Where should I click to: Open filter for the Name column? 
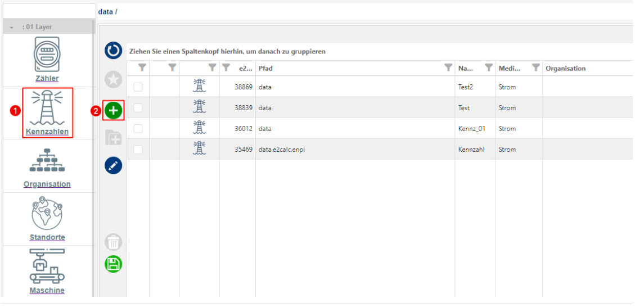(488, 68)
